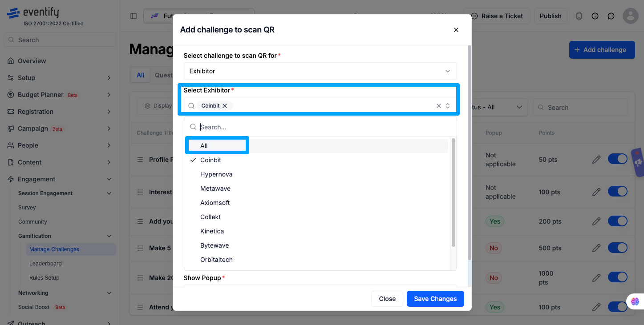Open the chat bubble icon in header
This screenshot has height=325, width=644.
tap(611, 16)
